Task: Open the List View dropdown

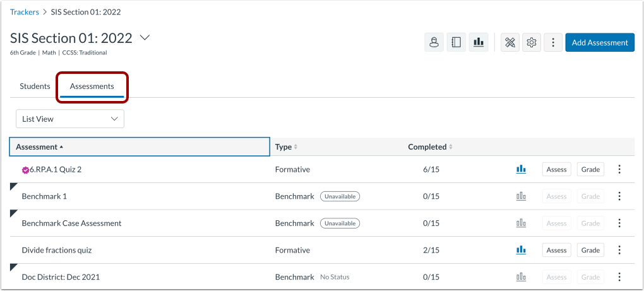Action: [70, 119]
